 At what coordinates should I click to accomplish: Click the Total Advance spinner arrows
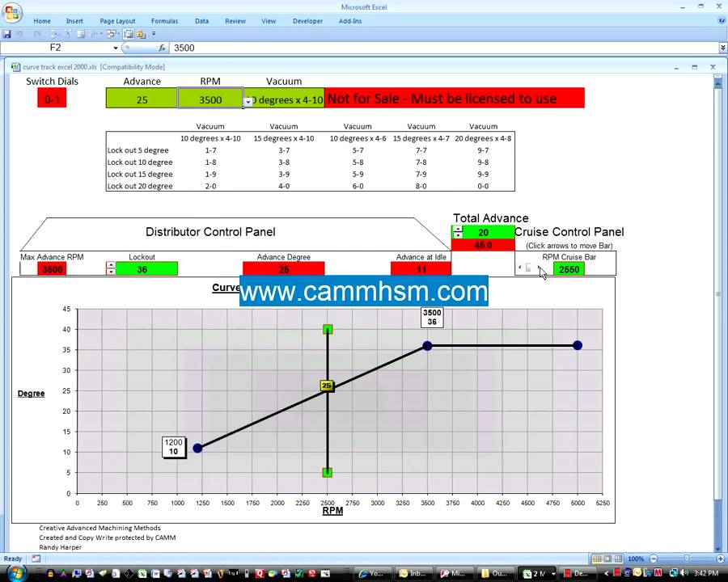(x=458, y=232)
